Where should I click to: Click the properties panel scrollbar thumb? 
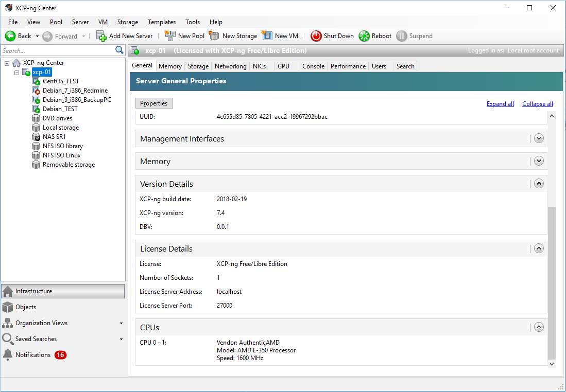[x=552, y=283]
